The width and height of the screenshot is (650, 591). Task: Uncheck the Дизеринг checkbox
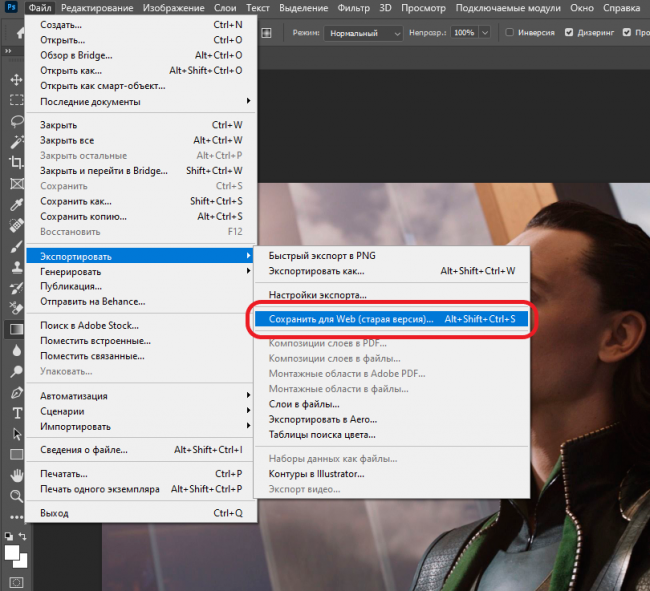click(569, 32)
